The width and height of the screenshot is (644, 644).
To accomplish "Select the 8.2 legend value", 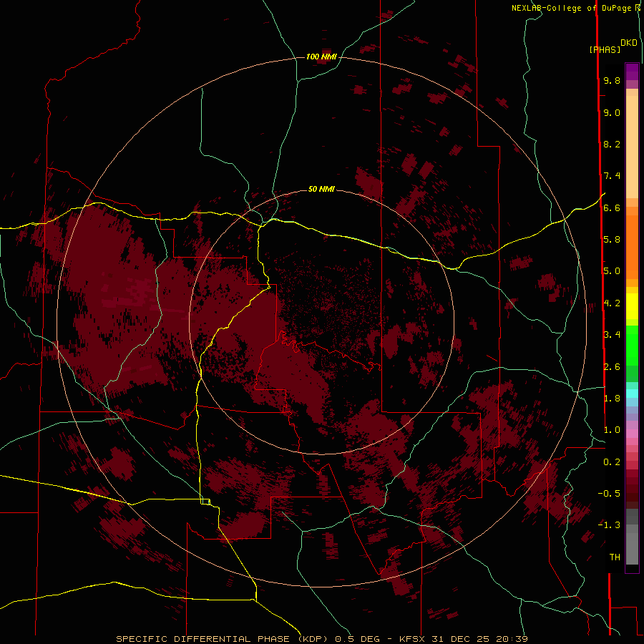I will point(612,144).
